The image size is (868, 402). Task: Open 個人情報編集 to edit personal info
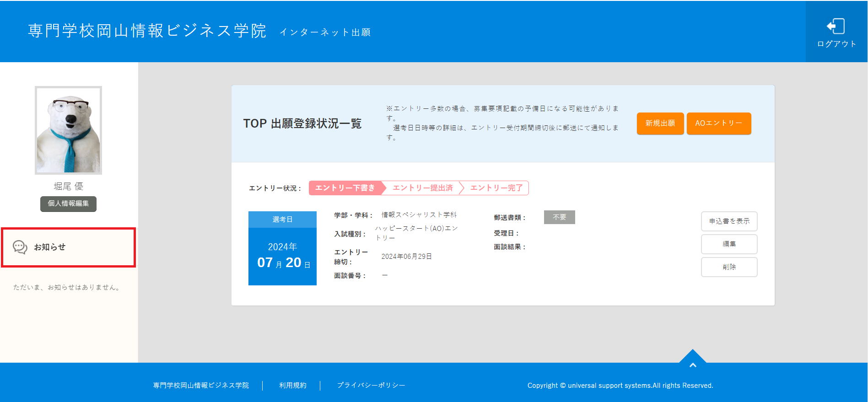[x=68, y=204]
